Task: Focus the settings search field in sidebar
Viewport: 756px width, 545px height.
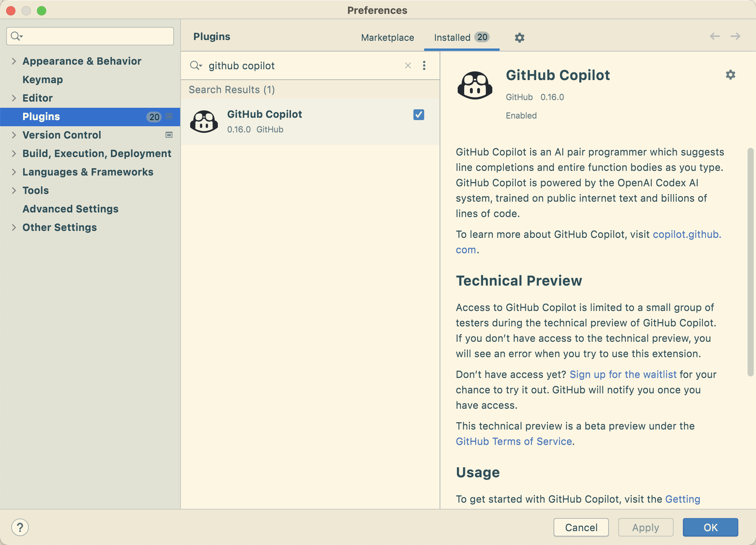Action: point(96,36)
